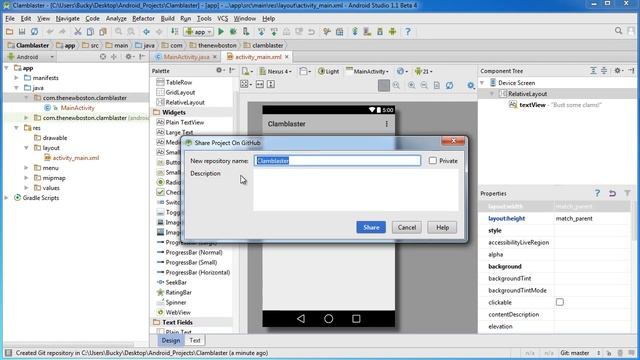Click the Paste toolbar icon

coord(103,31)
